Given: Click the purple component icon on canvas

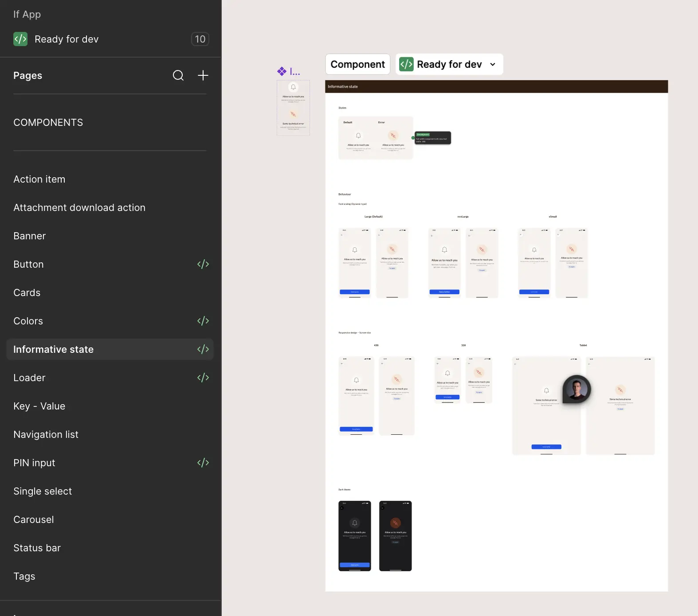Looking at the screenshot, I should (282, 71).
